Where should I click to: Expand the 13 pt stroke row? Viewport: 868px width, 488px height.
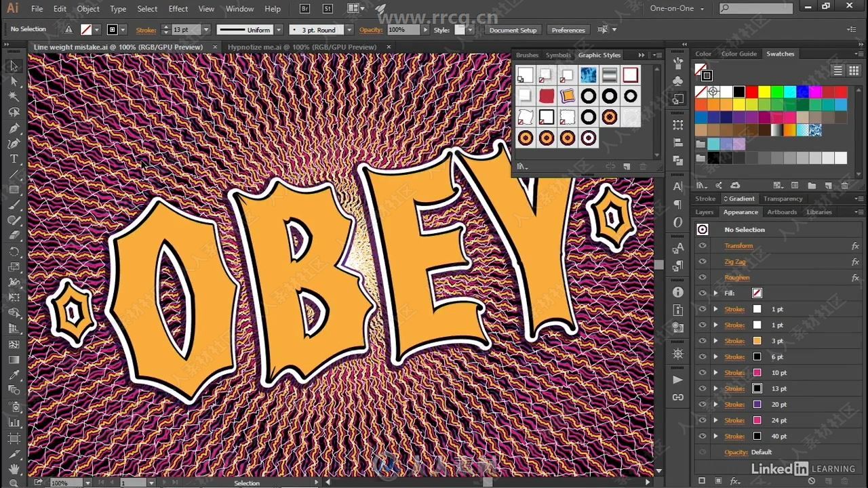pyautogui.click(x=715, y=388)
